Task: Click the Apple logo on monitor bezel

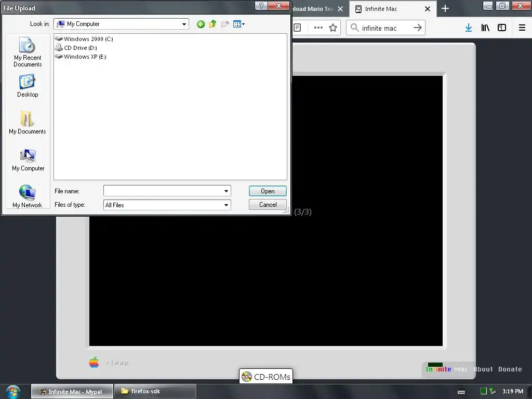Action: point(94,362)
